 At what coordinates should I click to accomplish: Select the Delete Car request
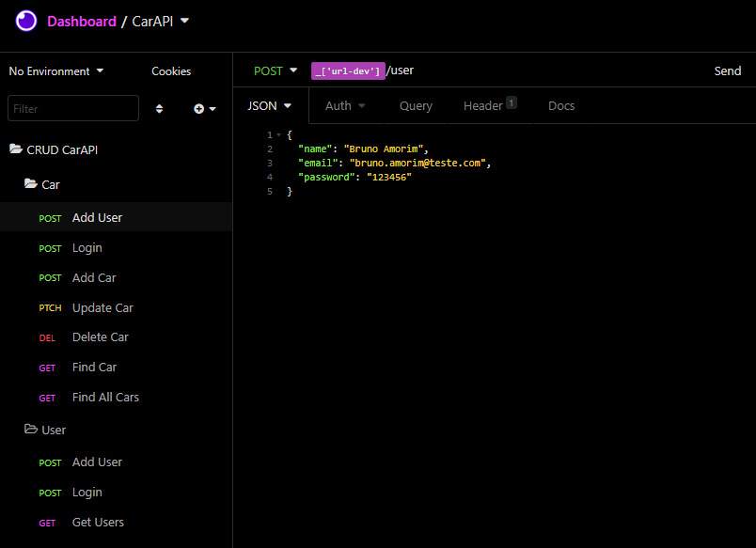(x=116, y=337)
